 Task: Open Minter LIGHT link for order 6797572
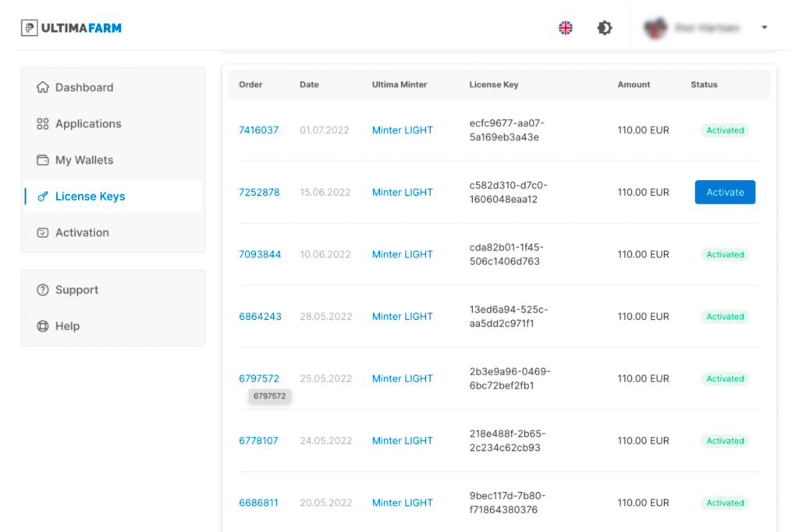[402, 378]
